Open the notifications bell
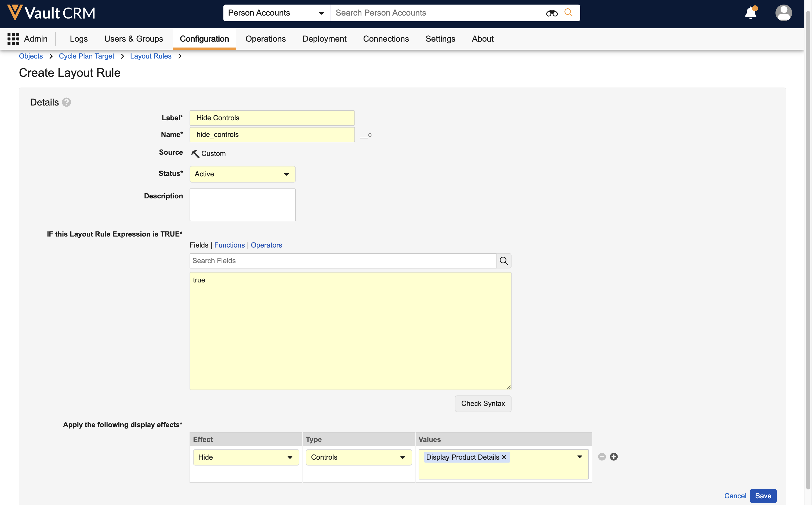 click(x=751, y=13)
